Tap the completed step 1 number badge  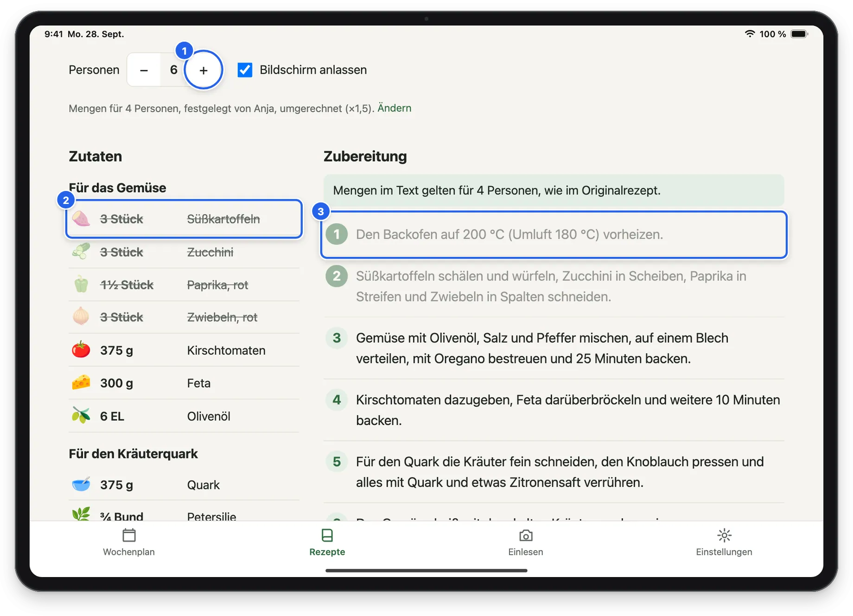(x=337, y=235)
